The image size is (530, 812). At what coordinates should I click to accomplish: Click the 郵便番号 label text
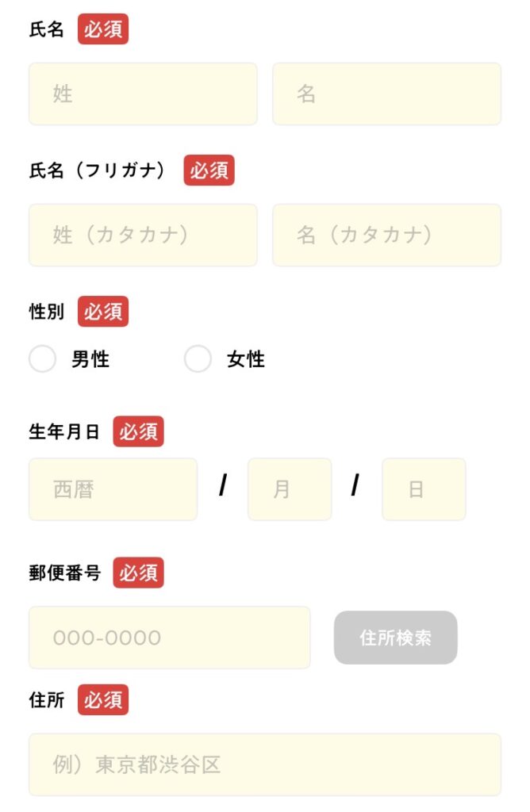[x=64, y=573]
